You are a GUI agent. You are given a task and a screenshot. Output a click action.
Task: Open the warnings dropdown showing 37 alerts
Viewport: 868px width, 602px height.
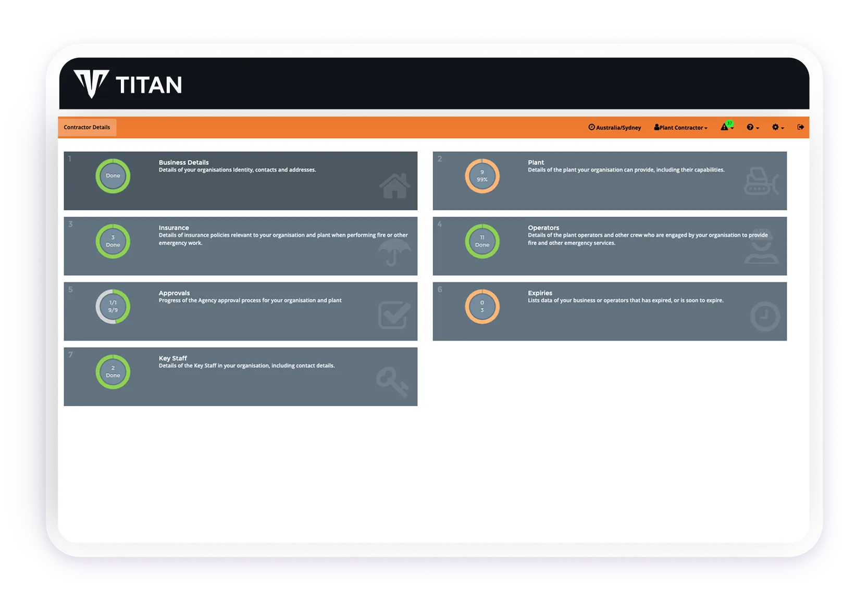[x=726, y=127]
